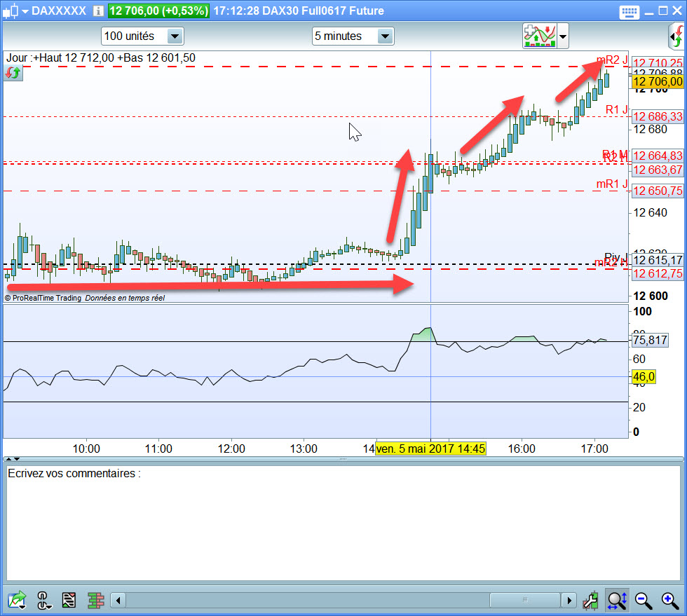This screenshot has width=687, height=616.
Task: Click the yellow 46,0 indicator value tag
Action: (x=644, y=377)
